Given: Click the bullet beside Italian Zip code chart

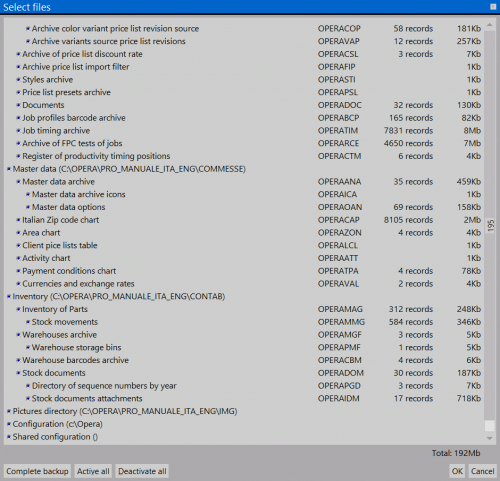Looking at the screenshot, I should (x=18, y=220).
